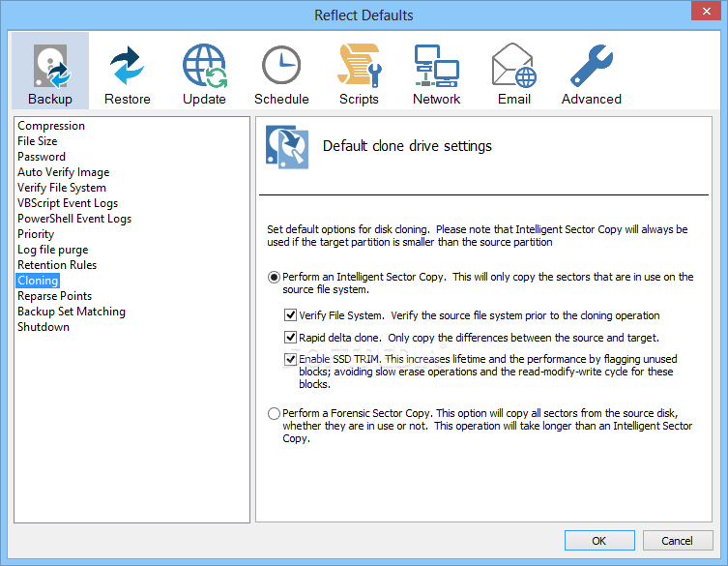This screenshot has width=728, height=566.
Task: Select Retention Rules entry
Action: [57, 265]
